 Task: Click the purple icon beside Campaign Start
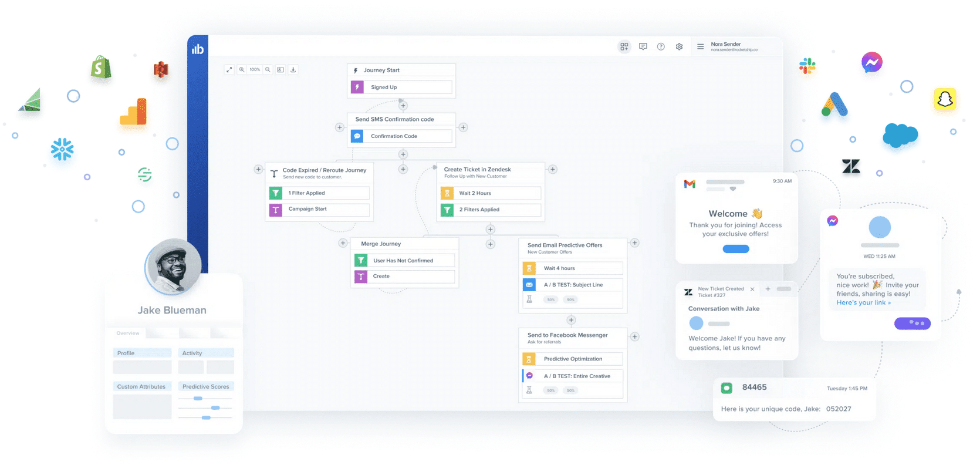click(275, 209)
